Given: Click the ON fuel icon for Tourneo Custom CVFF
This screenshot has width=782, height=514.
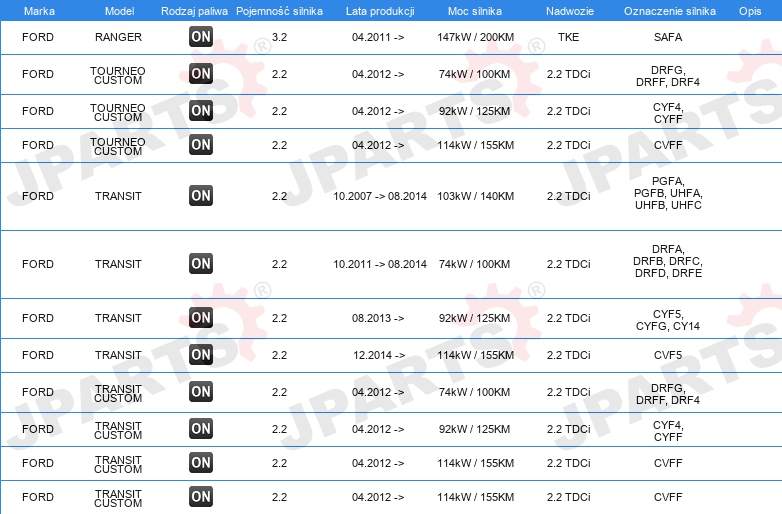Looking at the screenshot, I should click(x=201, y=145).
